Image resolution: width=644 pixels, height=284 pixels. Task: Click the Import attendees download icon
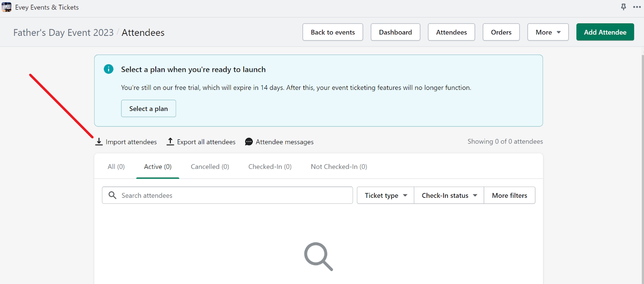99,142
